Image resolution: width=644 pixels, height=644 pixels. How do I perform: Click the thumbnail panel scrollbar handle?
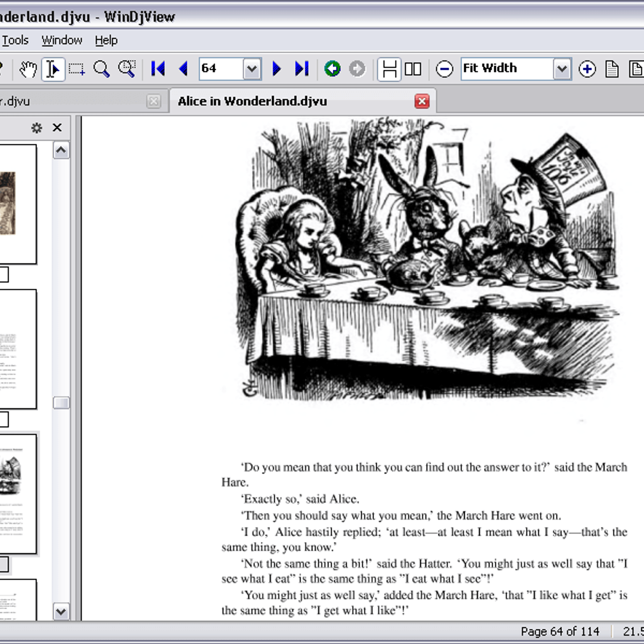coord(61,402)
